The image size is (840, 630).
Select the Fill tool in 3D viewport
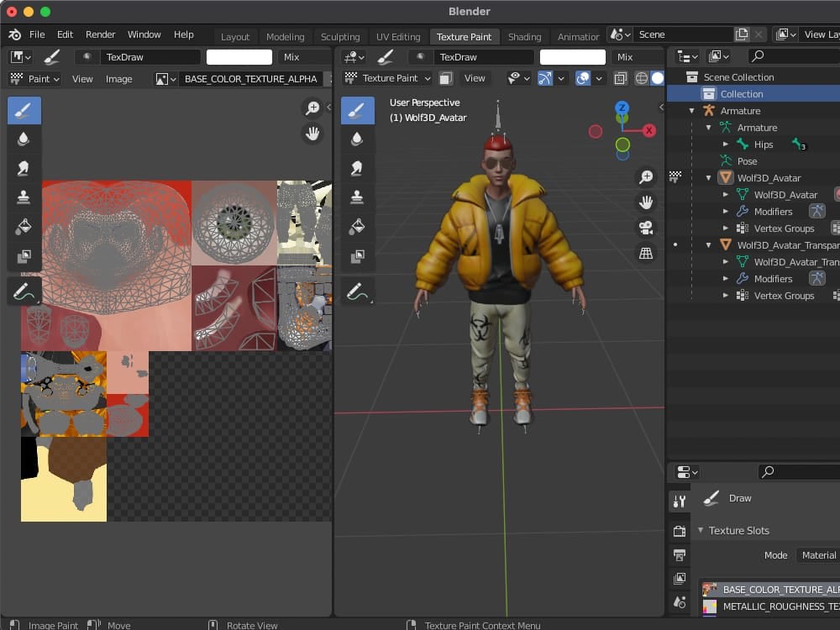[x=357, y=227]
